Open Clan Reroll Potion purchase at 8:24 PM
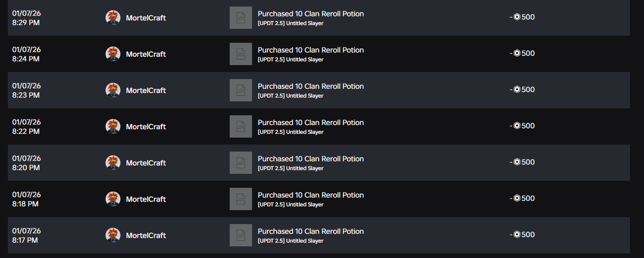This screenshot has width=644, height=258. tap(311, 50)
